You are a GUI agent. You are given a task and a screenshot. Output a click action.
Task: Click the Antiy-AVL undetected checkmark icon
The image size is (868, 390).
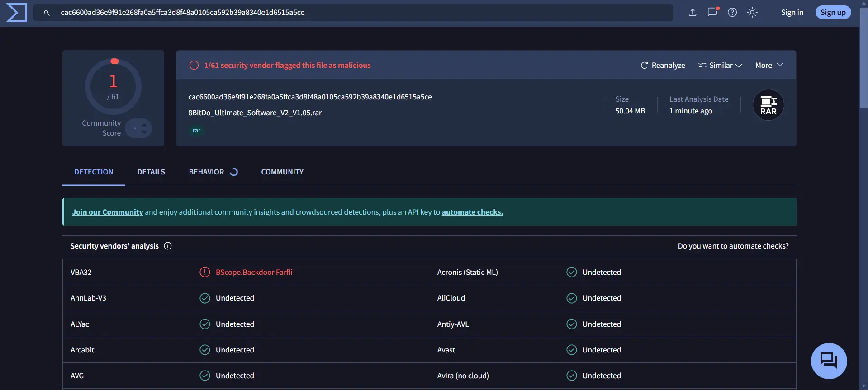tap(572, 324)
